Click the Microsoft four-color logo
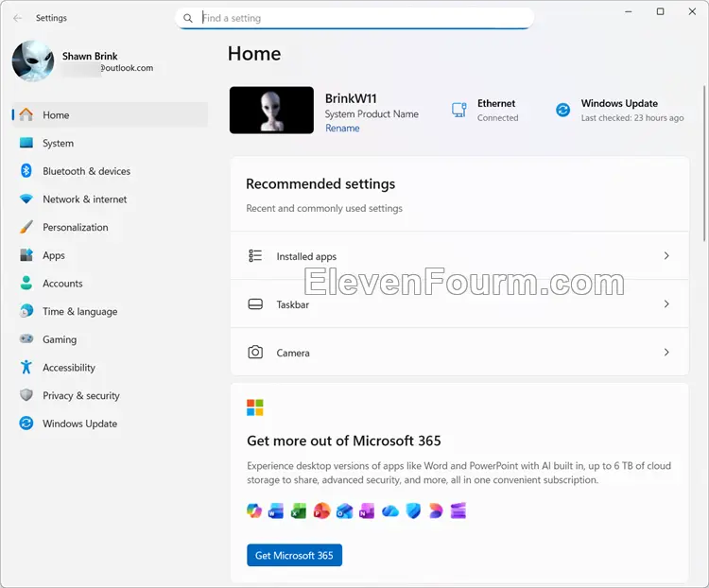This screenshot has width=709, height=588. (255, 407)
